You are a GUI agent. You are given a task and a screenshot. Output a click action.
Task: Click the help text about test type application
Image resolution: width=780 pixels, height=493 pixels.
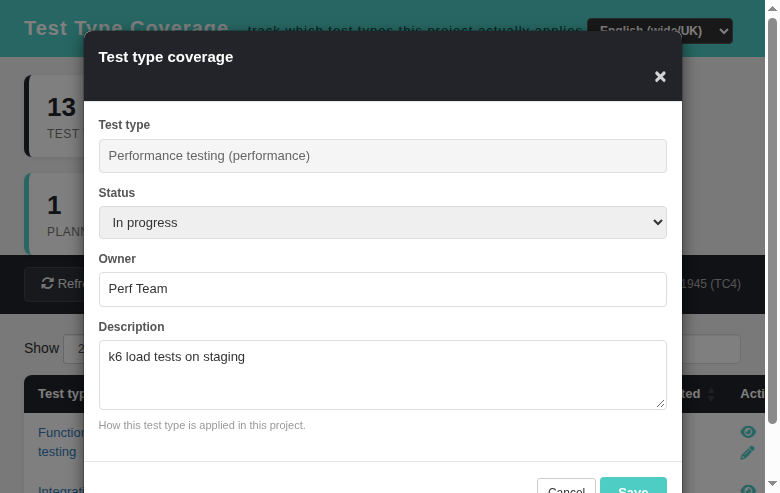click(202, 425)
